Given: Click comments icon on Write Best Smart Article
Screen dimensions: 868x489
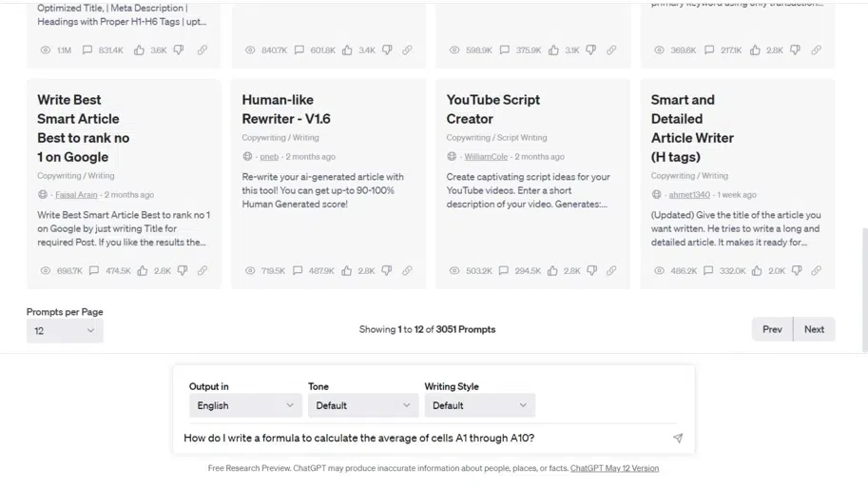Looking at the screenshot, I should pos(94,271).
